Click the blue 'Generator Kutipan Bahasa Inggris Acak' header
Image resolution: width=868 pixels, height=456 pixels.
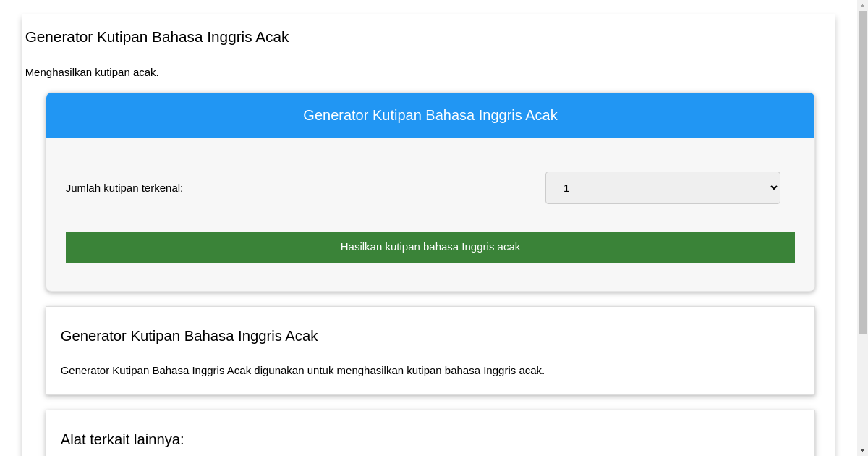(x=430, y=114)
